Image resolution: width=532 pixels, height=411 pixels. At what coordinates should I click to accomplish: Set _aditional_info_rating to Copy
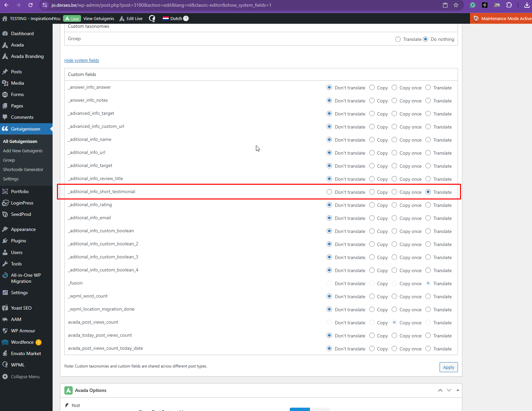click(372, 205)
